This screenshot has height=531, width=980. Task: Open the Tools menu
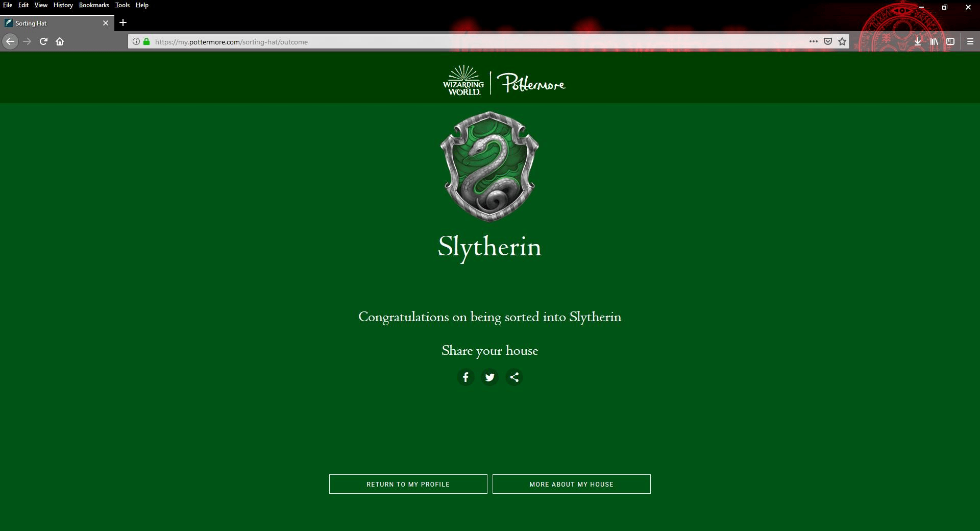[x=122, y=5]
